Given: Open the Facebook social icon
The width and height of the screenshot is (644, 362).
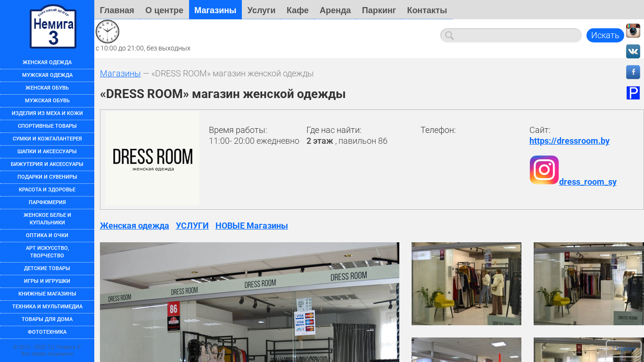Looking at the screenshot, I should point(633,72).
